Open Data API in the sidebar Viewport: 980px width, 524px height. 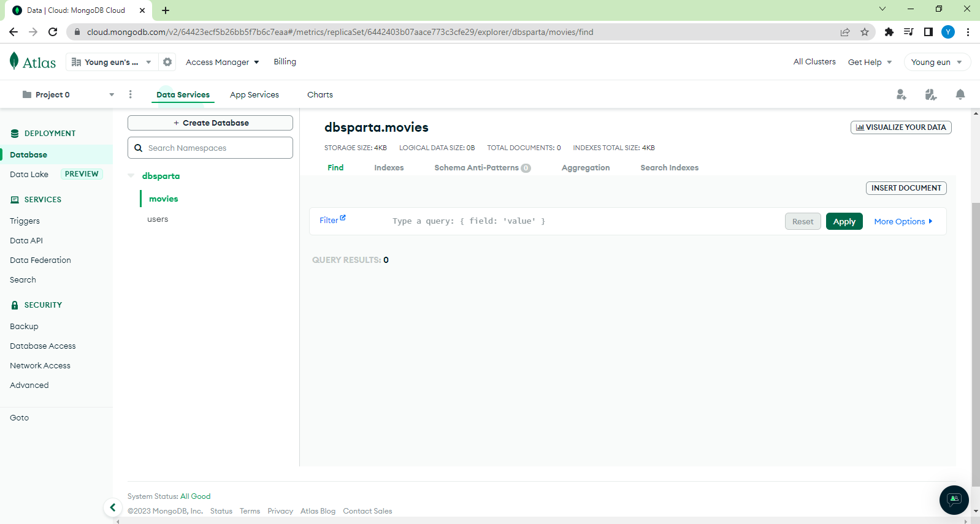26,240
